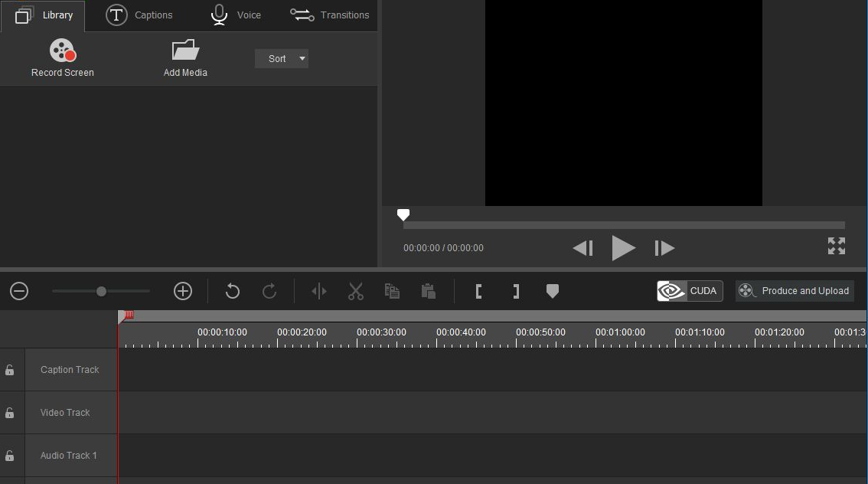Zoom out of the timeline
Image resolution: width=868 pixels, height=484 pixels.
pos(18,291)
